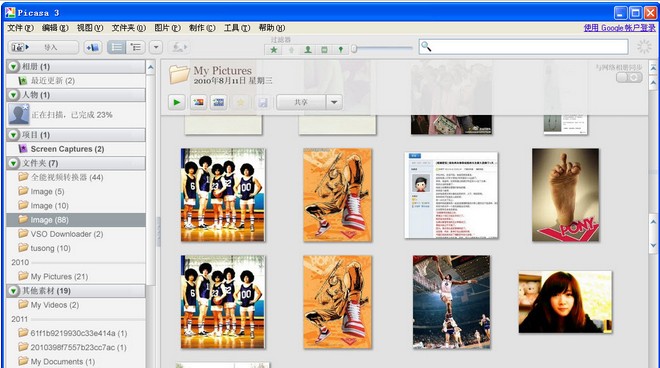Image resolution: width=660 pixels, height=368 pixels.
Task: Click the 导入 import button
Action: (43, 47)
